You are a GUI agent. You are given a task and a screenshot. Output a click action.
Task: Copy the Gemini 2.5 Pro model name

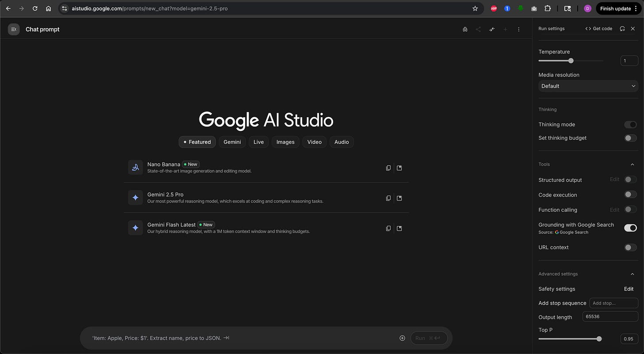pyautogui.click(x=388, y=198)
